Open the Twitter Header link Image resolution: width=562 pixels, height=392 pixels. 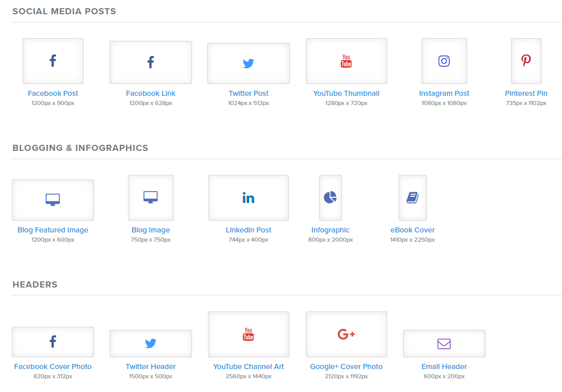pos(151,367)
